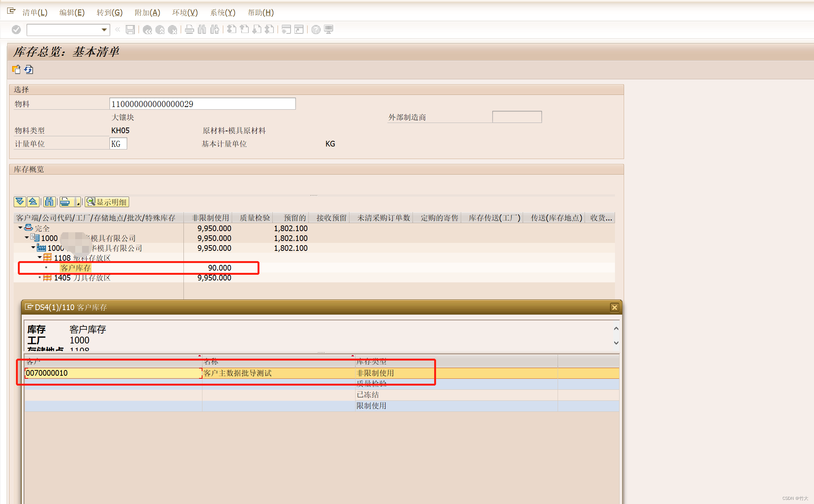The image size is (814, 504).
Task: Open the 环境(V) menu
Action: point(185,13)
